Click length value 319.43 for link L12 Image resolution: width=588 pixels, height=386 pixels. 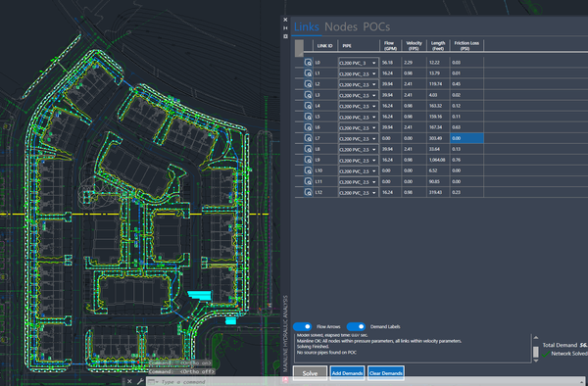tap(435, 193)
